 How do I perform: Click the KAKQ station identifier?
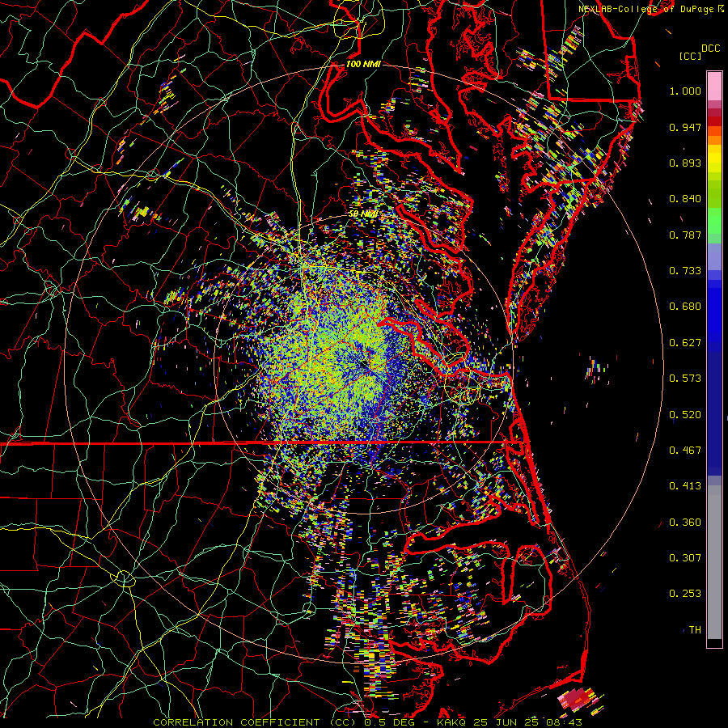point(451,722)
